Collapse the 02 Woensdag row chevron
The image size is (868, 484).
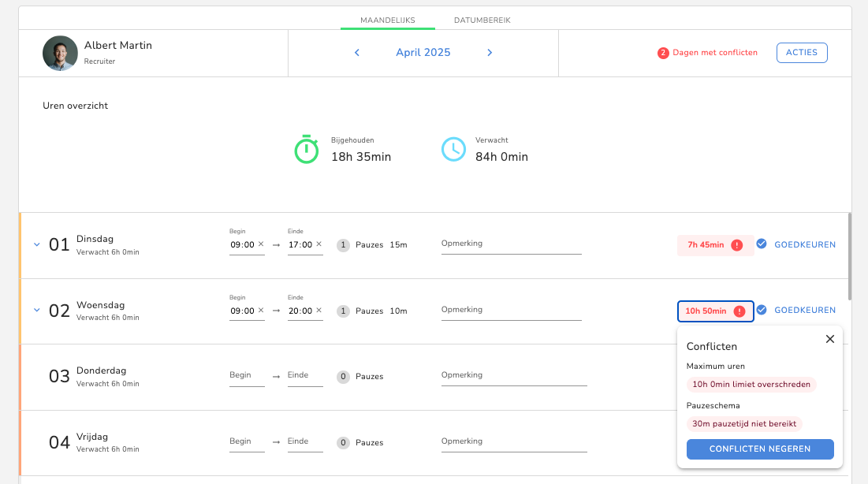pyautogui.click(x=36, y=310)
